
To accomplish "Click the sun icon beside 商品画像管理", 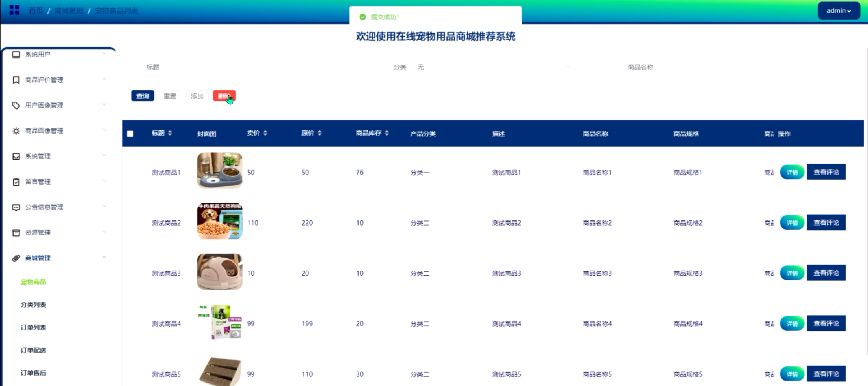I will click(x=16, y=131).
